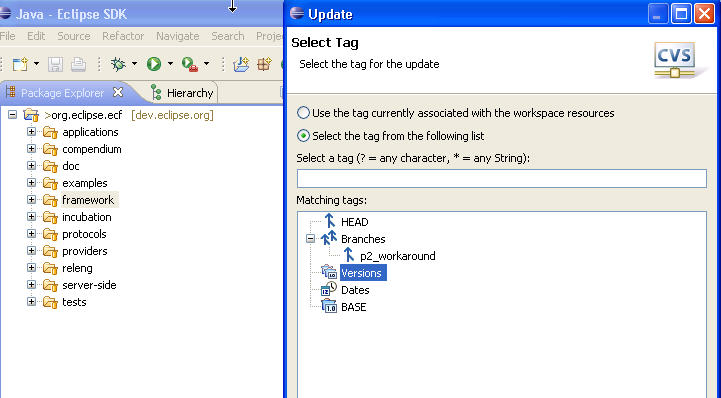The width and height of the screenshot is (721, 398).
Task: Collapse the org.eclipse.ecf project node
Action: click(x=12, y=114)
